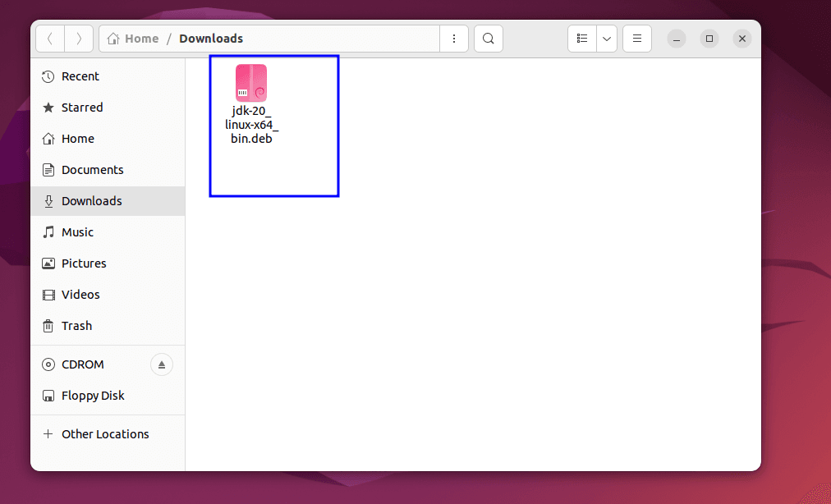
Task: Eject the CDROM with the eject button
Action: pyautogui.click(x=162, y=364)
